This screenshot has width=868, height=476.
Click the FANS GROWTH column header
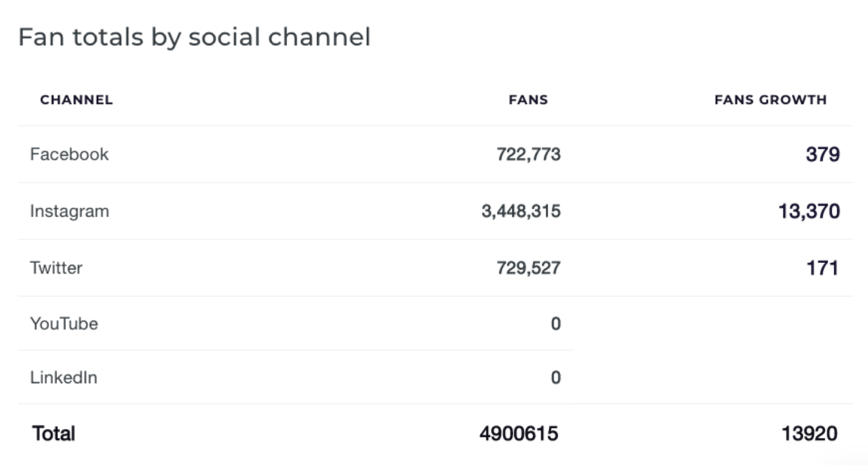tap(770, 100)
